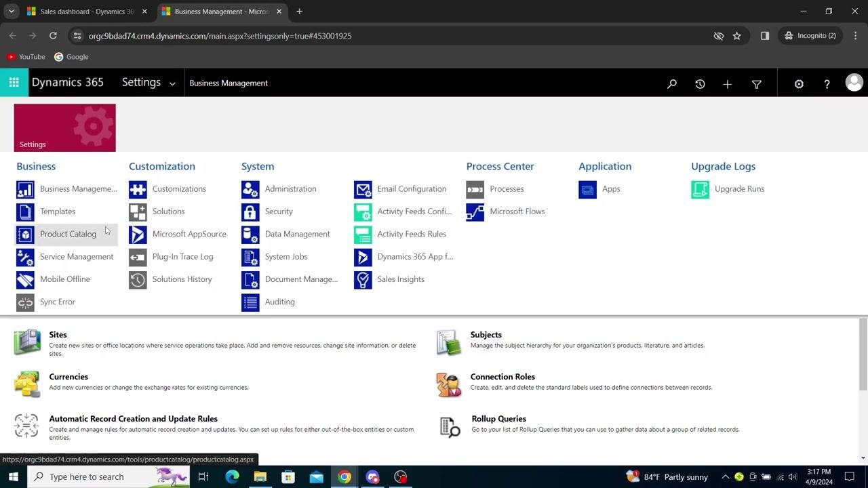Show hidden system tray icons chevron
The width and height of the screenshot is (868, 488).
725,477
